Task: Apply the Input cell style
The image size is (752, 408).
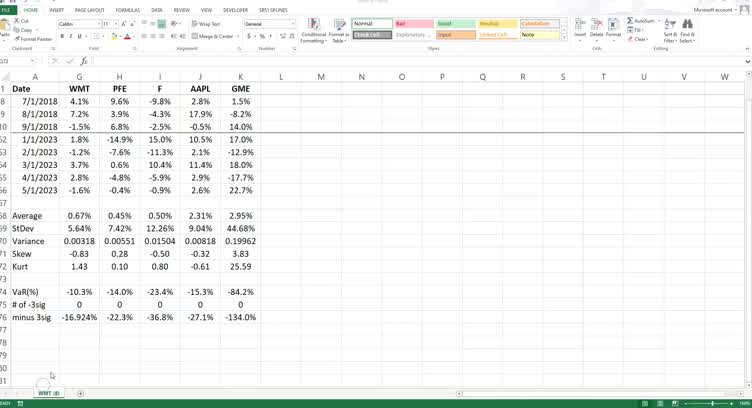Action: click(456, 35)
